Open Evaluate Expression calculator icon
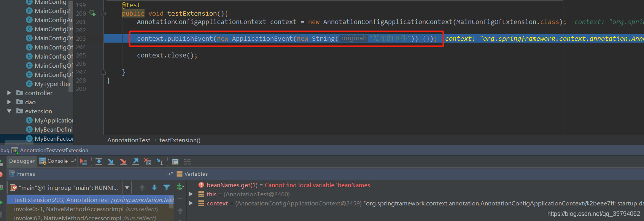The height and width of the screenshot is (221, 644). 175,162
